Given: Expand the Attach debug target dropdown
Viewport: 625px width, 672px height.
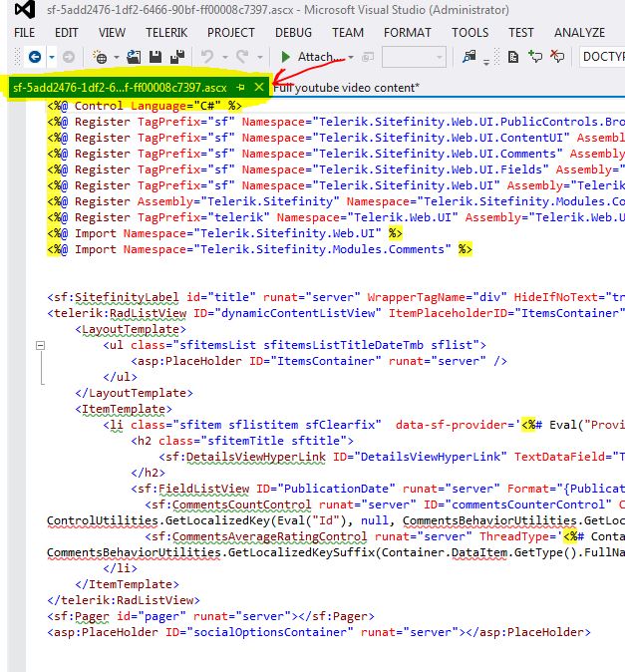Looking at the screenshot, I should tap(351, 57).
